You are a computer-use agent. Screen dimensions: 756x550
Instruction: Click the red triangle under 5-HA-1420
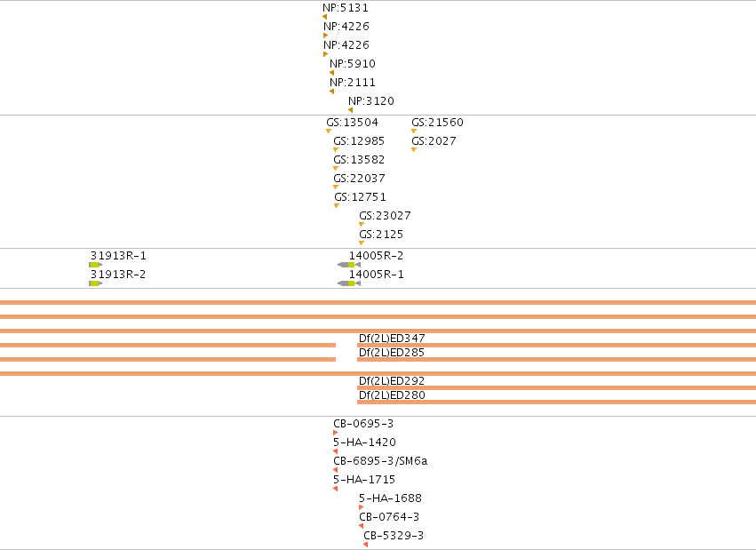point(336,451)
